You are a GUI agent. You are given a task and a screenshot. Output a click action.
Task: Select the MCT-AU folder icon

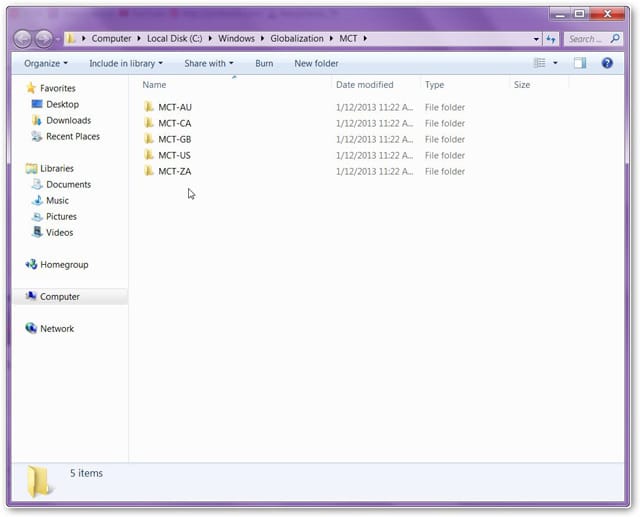149,107
